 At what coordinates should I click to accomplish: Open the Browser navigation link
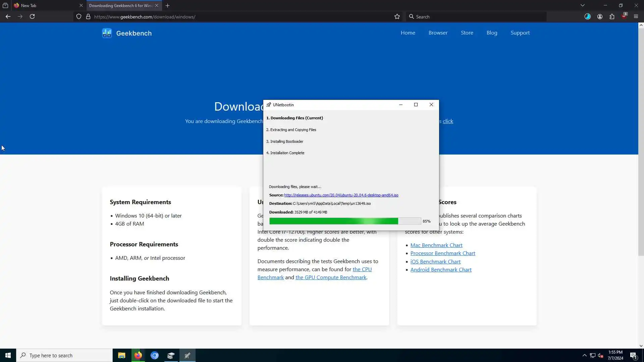438,33
